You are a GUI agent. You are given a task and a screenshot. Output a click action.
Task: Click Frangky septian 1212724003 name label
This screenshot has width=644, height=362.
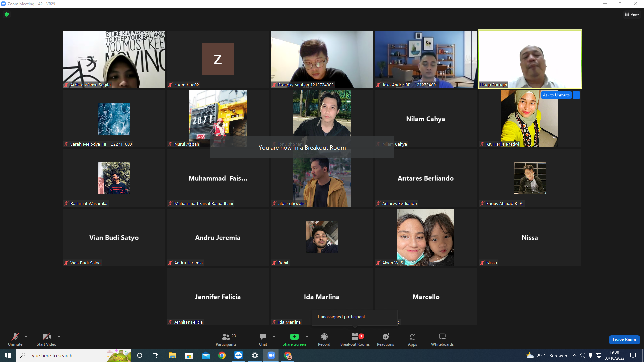coord(306,85)
